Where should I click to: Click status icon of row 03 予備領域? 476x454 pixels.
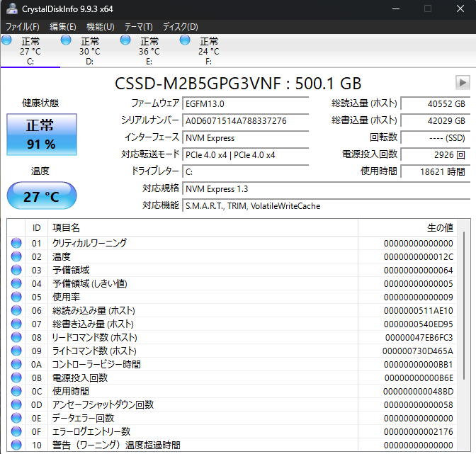tap(16, 270)
